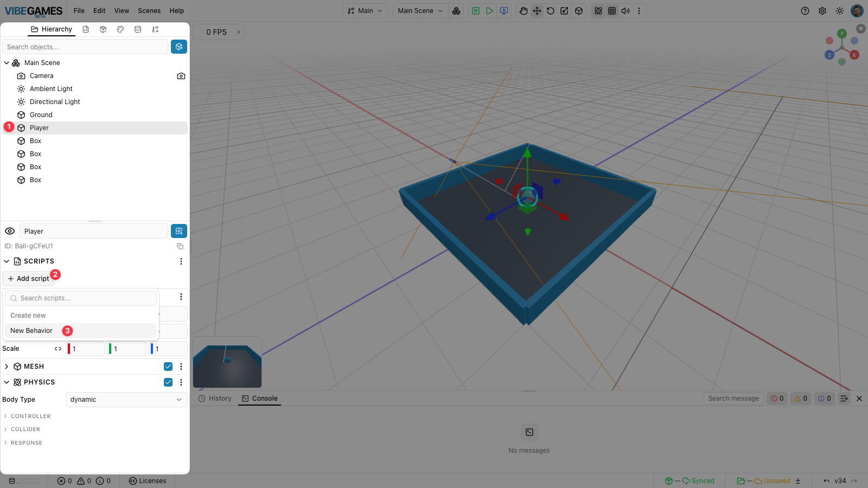Viewport: 868px width, 488px height.
Task: Collapse the SCRIPTS section
Action: pyautogui.click(x=7, y=261)
